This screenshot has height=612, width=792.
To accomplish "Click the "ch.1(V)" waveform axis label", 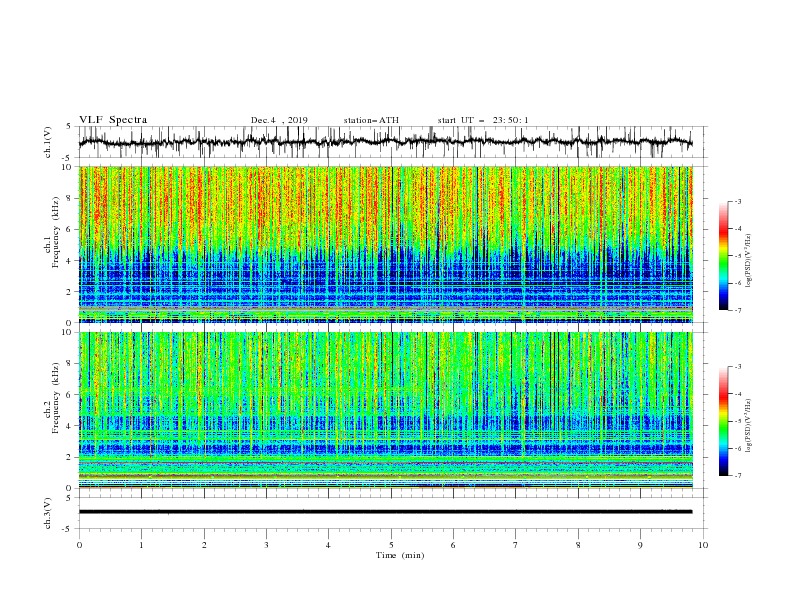I will (48, 142).
